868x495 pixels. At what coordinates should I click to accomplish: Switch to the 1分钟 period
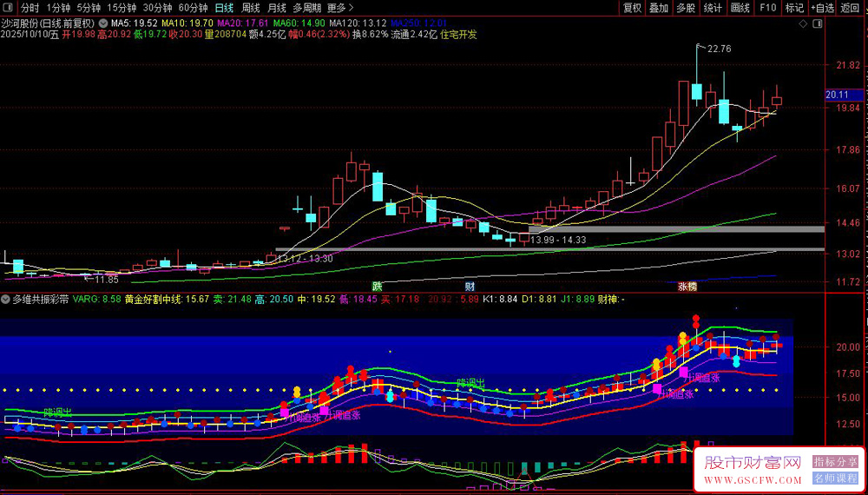[57, 8]
